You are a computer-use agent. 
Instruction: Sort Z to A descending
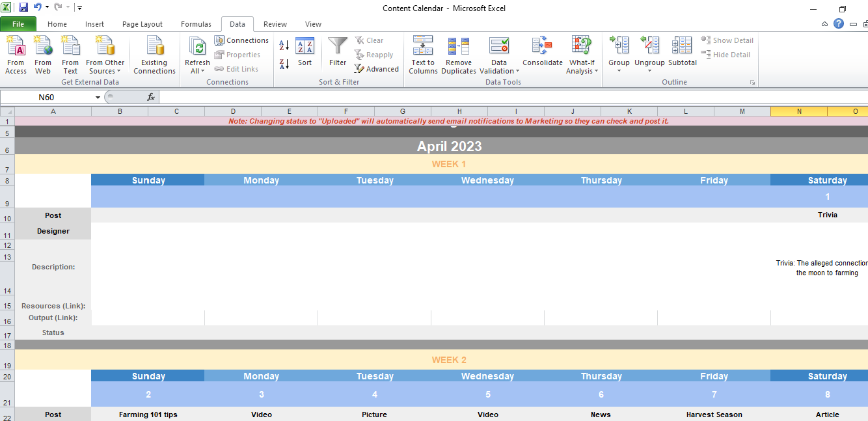point(284,64)
